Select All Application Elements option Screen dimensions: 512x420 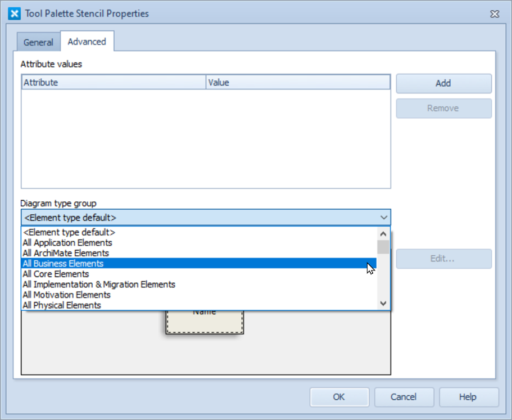click(x=198, y=243)
